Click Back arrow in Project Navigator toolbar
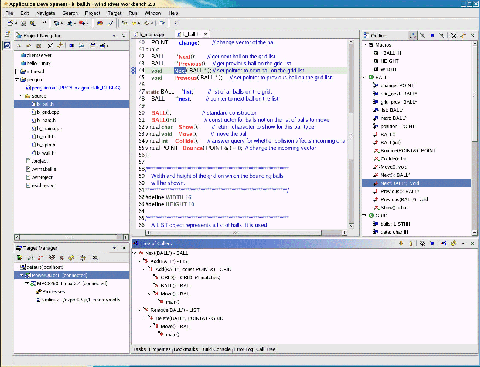This screenshot has width=480, height=367. tap(19, 45)
